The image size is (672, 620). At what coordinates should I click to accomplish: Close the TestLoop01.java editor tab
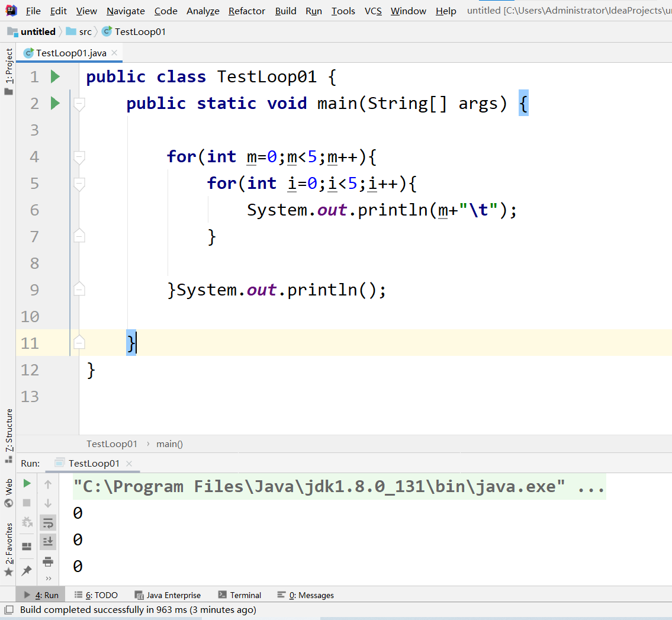pyautogui.click(x=114, y=53)
